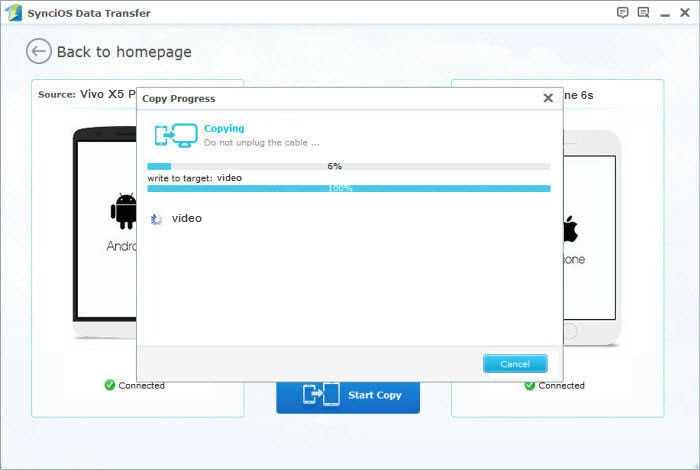The image size is (700, 470).
Task: Select the video item in the copy list
Action: pyautogui.click(x=186, y=218)
